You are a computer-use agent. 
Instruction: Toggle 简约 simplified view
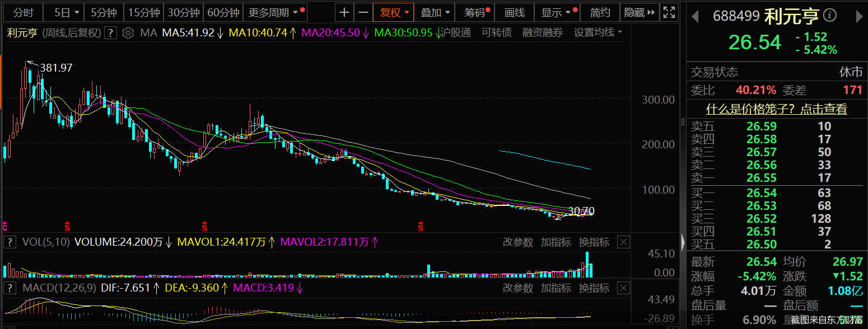tap(600, 12)
